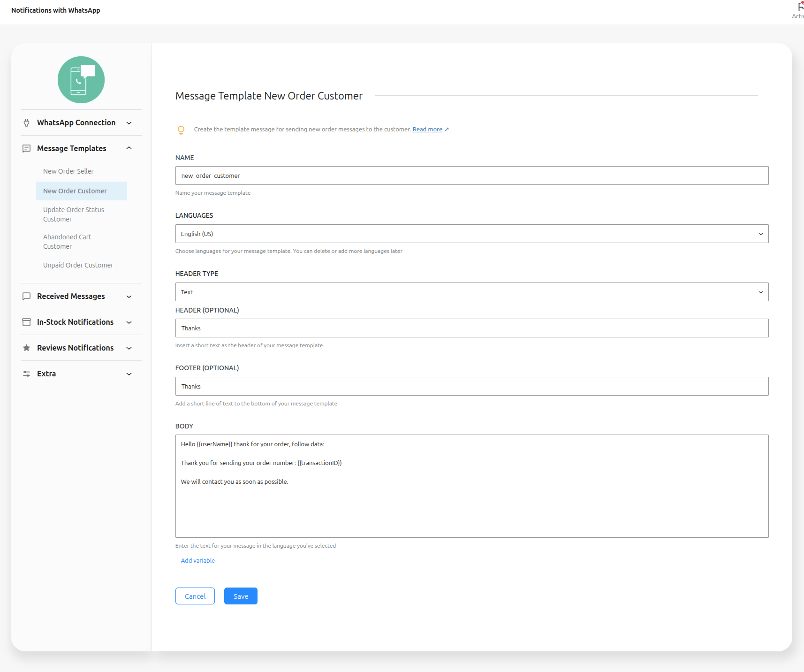This screenshot has width=804, height=672.
Task: Follow the Read more link
Action: tap(427, 130)
